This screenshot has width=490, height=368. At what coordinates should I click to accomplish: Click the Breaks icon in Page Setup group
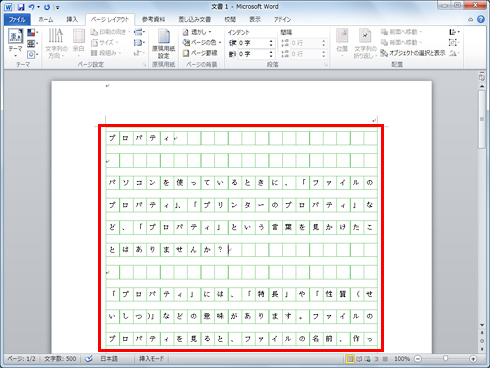pyautogui.click(x=139, y=32)
